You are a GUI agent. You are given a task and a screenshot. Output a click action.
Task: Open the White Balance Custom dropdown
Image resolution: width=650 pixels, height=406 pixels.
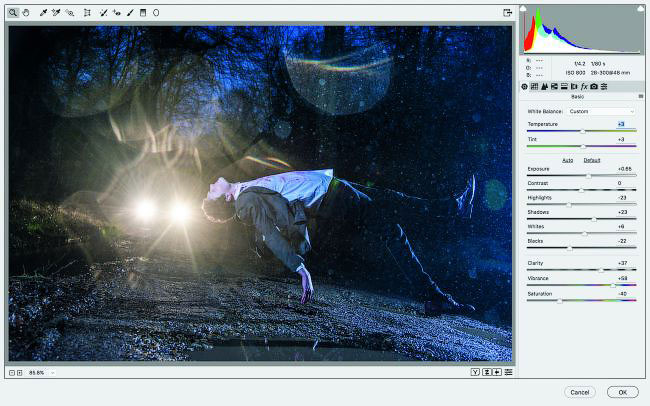(x=601, y=111)
